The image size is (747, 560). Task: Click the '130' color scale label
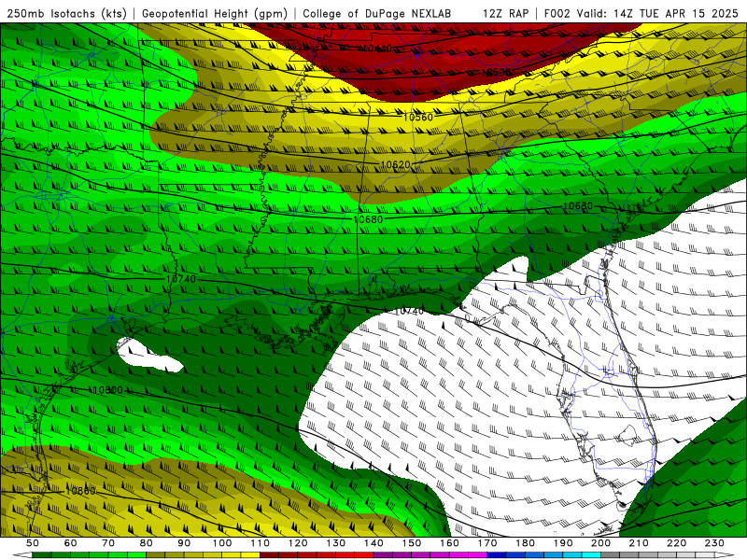point(336,543)
